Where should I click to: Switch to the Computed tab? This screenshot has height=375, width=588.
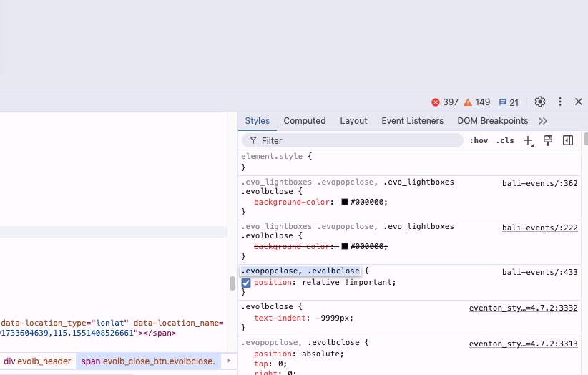click(x=305, y=121)
